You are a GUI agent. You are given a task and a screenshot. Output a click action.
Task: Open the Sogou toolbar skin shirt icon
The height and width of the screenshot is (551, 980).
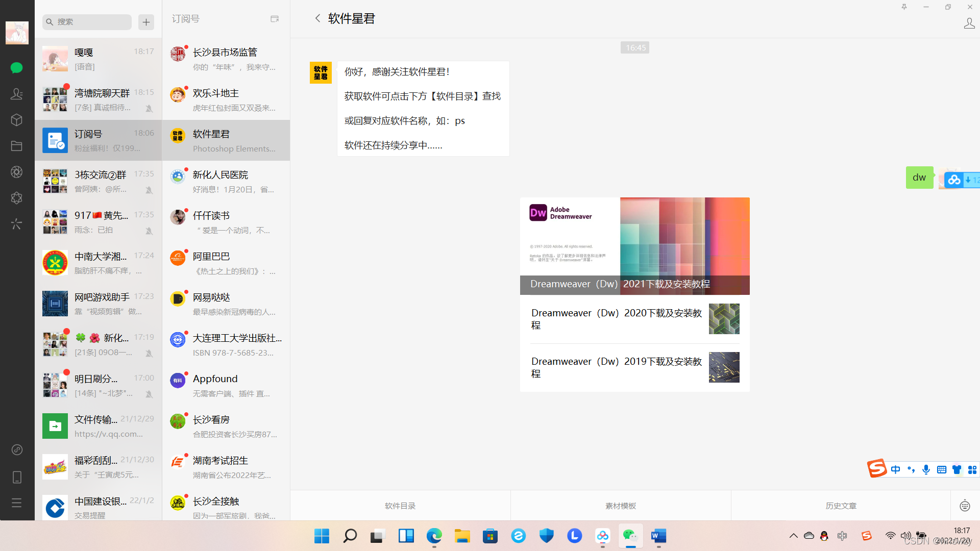957,469
